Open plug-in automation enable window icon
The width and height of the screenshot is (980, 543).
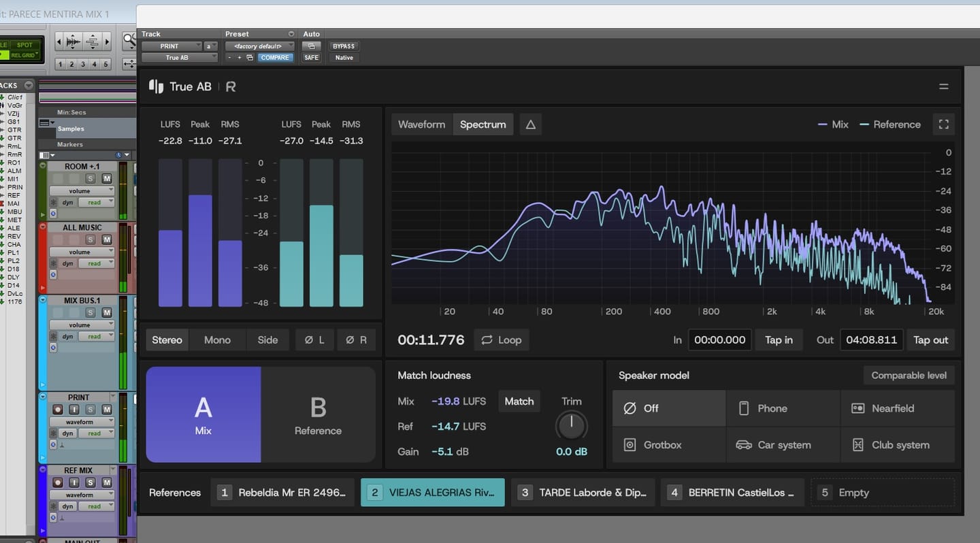point(311,46)
